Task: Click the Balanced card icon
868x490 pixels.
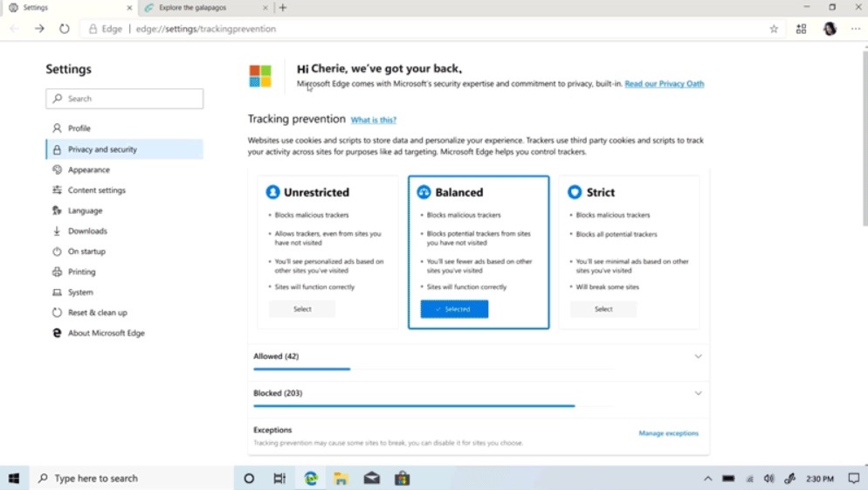Action: pos(424,192)
